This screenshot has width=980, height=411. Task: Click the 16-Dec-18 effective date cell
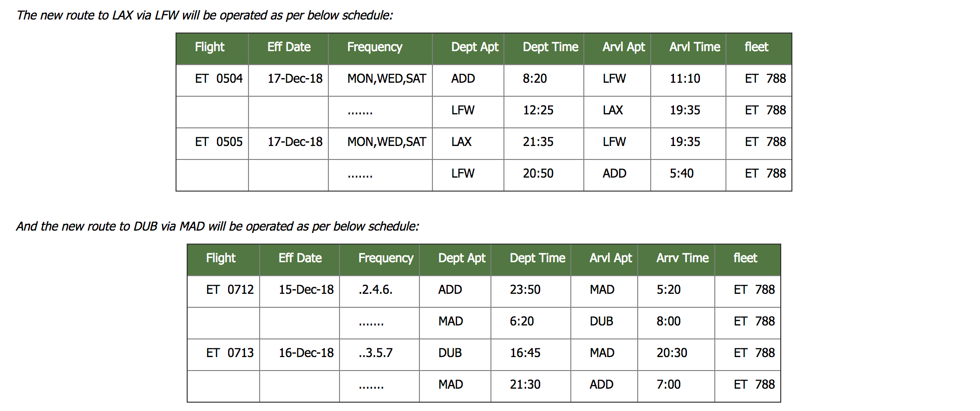(306, 353)
